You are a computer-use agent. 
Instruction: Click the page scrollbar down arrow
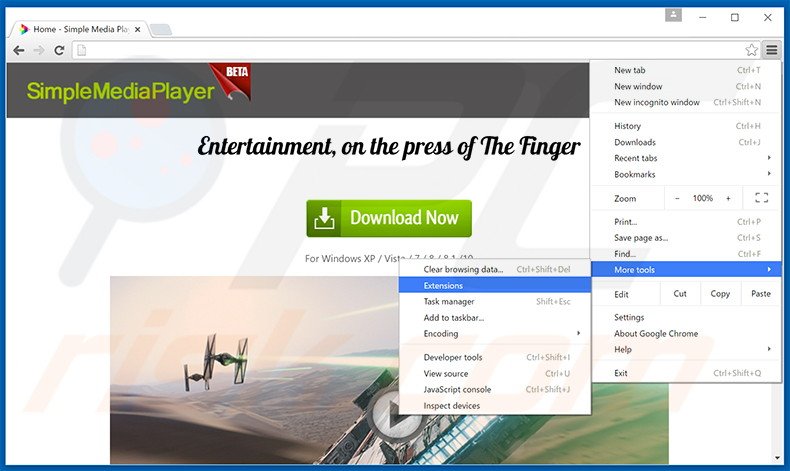click(777, 458)
